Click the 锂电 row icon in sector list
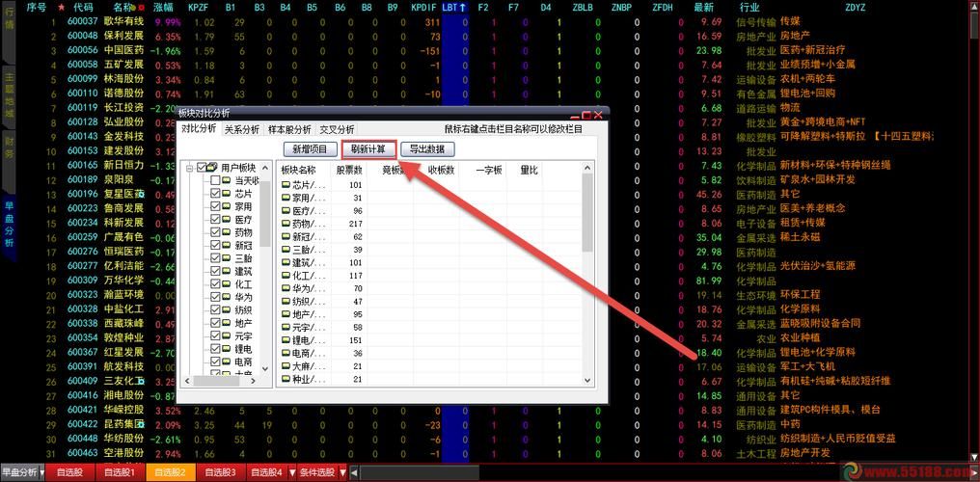Image resolution: width=980 pixels, height=482 pixels. point(286,340)
